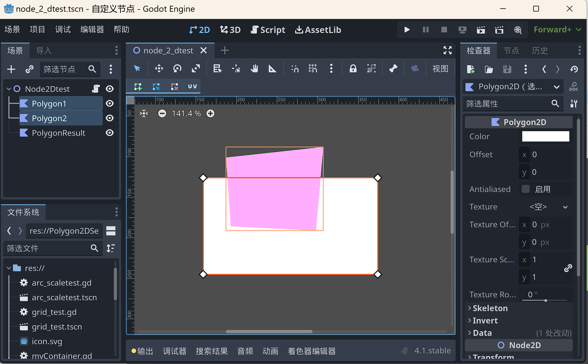Click the white Color swatch

tap(545, 136)
